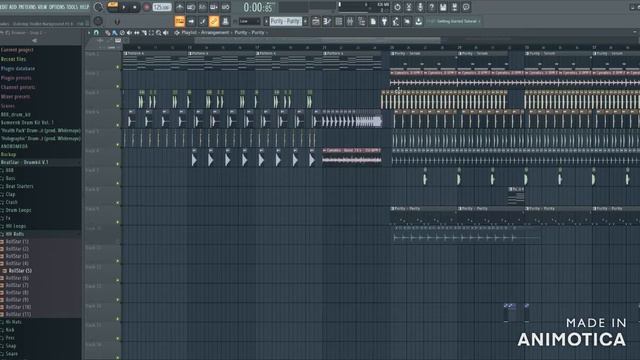Screen dimensions: 640x360
Task: Click the Playlist horizontal scrollbar
Action: tap(318, 40)
